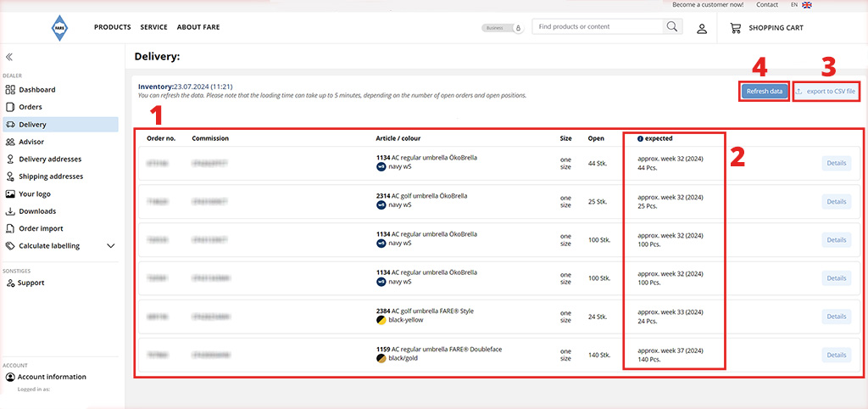
Task: Click the search magnifier icon
Action: pyautogui.click(x=672, y=26)
